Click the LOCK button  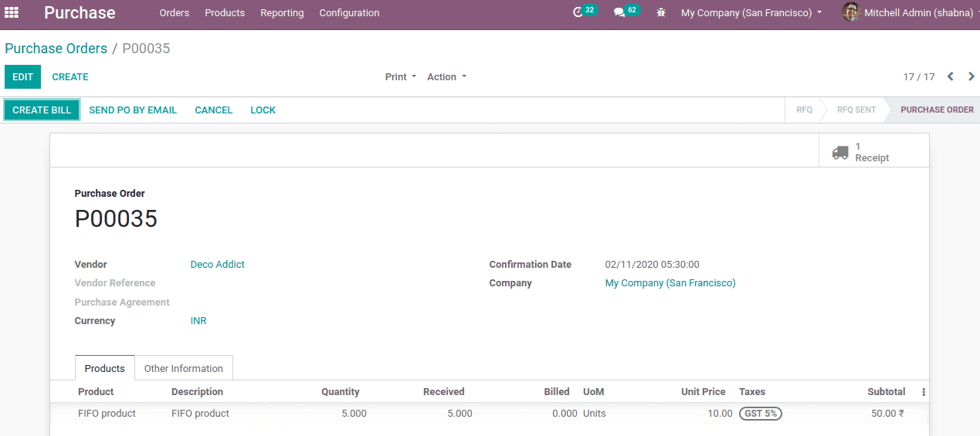coord(263,110)
